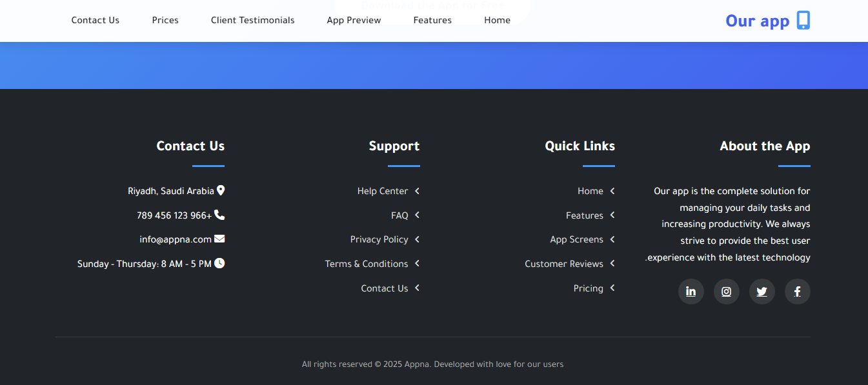Click the envelope icon beside info@appna.com
The height and width of the screenshot is (385, 868).
click(219, 239)
